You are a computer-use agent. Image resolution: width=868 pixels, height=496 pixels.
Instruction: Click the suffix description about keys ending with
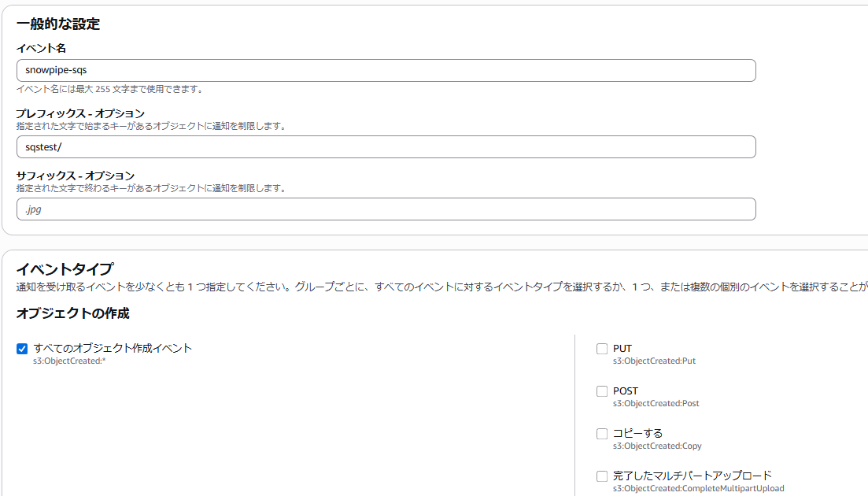[x=151, y=188]
